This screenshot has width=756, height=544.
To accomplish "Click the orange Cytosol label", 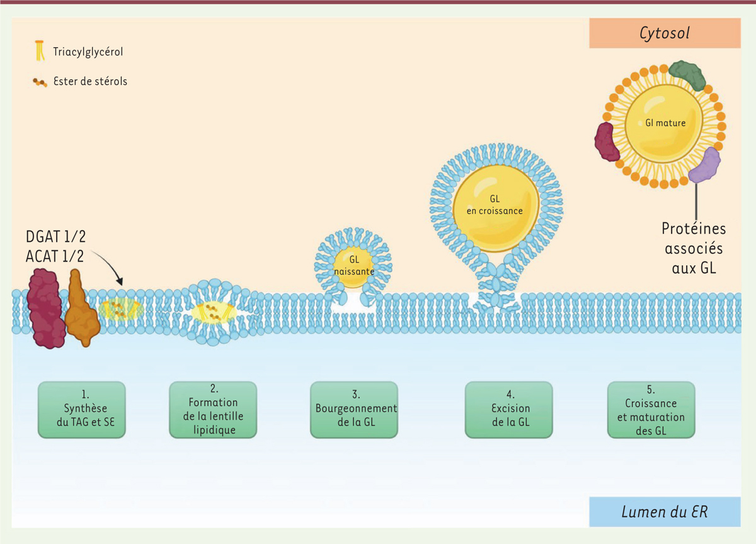I will 664,33.
